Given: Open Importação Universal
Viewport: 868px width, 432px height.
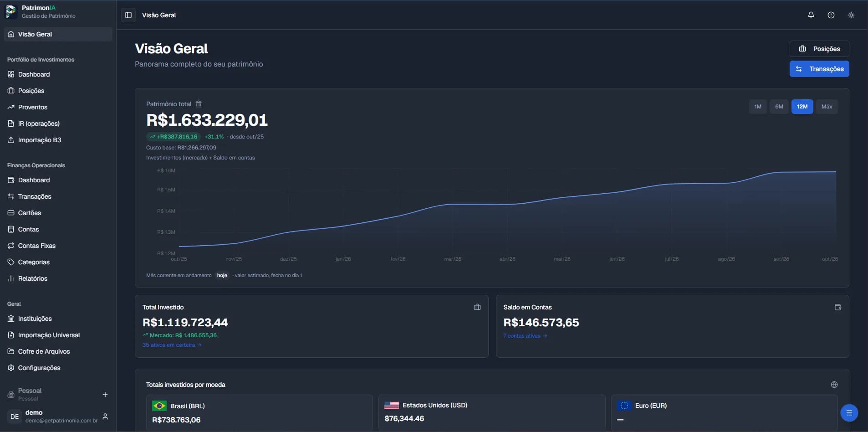Looking at the screenshot, I should click(58, 335).
